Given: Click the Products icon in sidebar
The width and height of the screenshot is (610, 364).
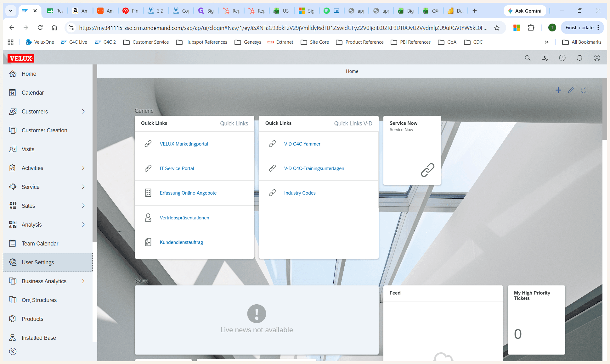Looking at the screenshot, I should [x=13, y=319].
